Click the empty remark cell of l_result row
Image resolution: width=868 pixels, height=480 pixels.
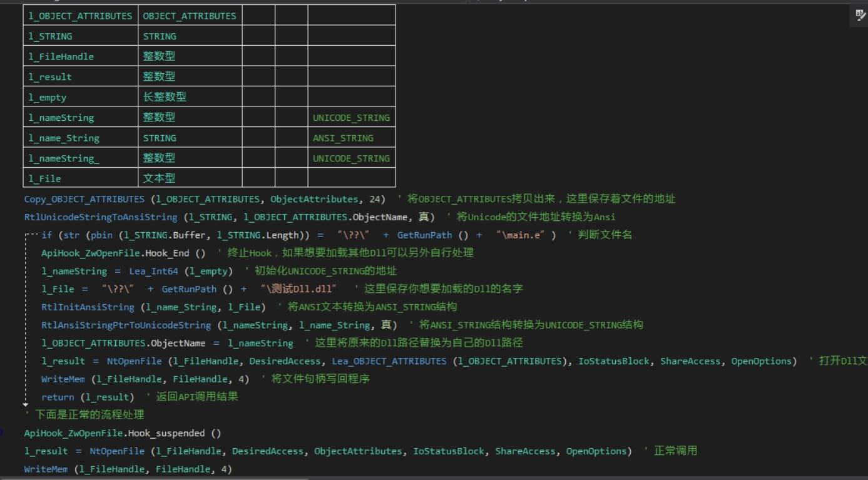[350, 76]
